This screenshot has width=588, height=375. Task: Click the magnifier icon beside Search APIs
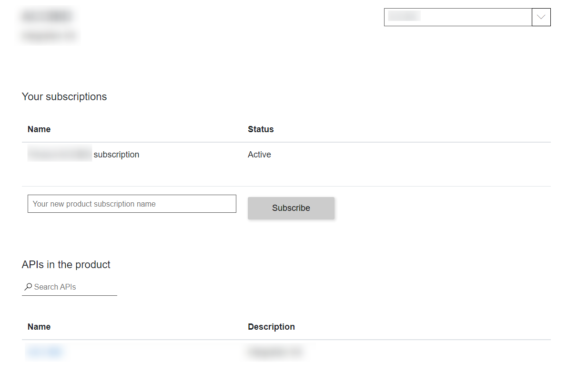pyautogui.click(x=28, y=287)
